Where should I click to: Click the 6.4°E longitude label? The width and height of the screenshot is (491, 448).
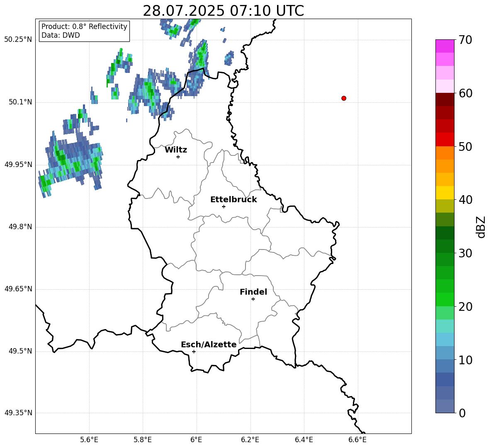pyautogui.click(x=304, y=440)
